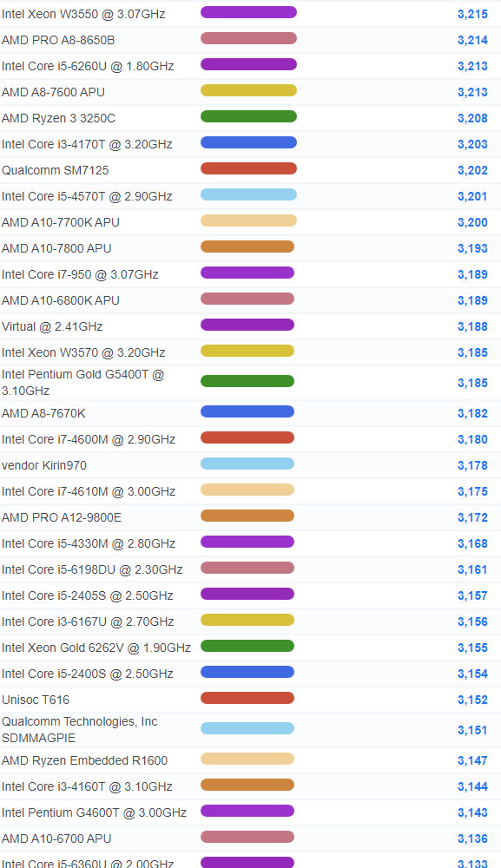This screenshot has height=868, width=501.
Task: Open the Intel Xeon W3550 @ 3.07GHz link
Action: (83, 14)
